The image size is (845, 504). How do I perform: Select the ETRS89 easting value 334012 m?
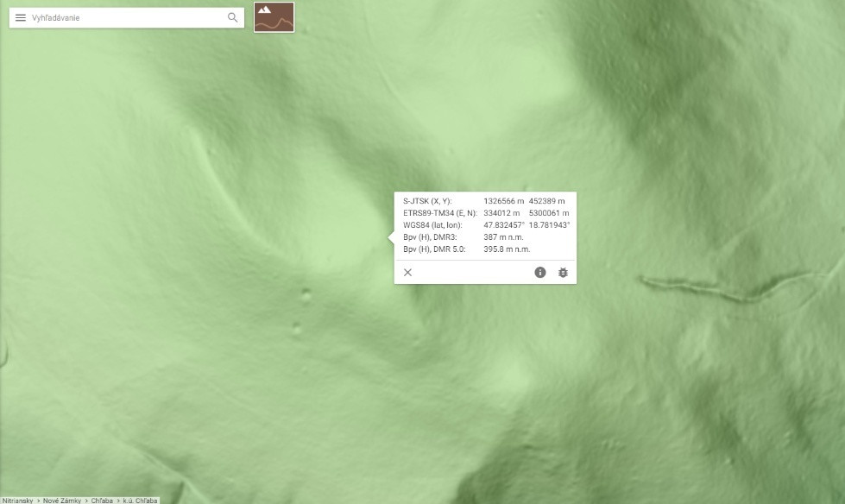tap(501, 213)
